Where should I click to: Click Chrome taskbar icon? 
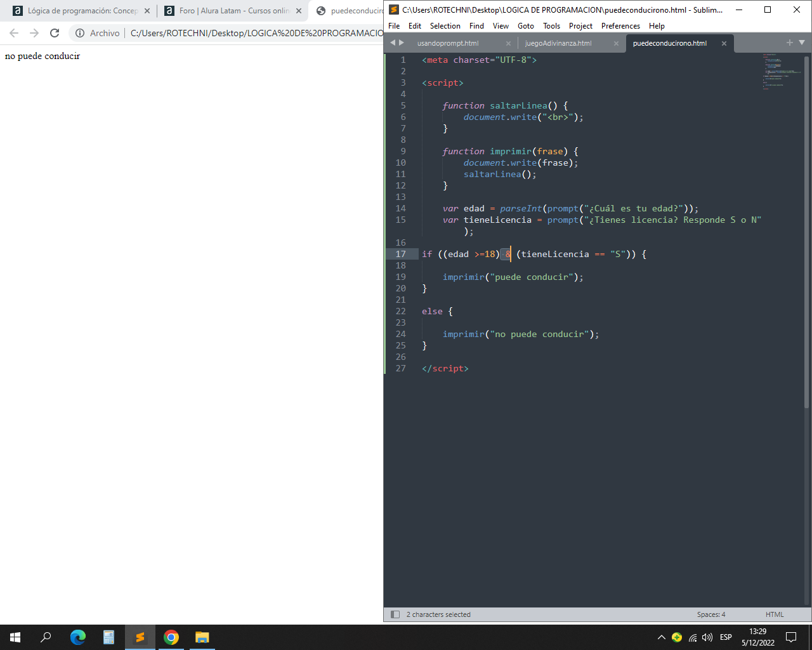[x=171, y=637]
